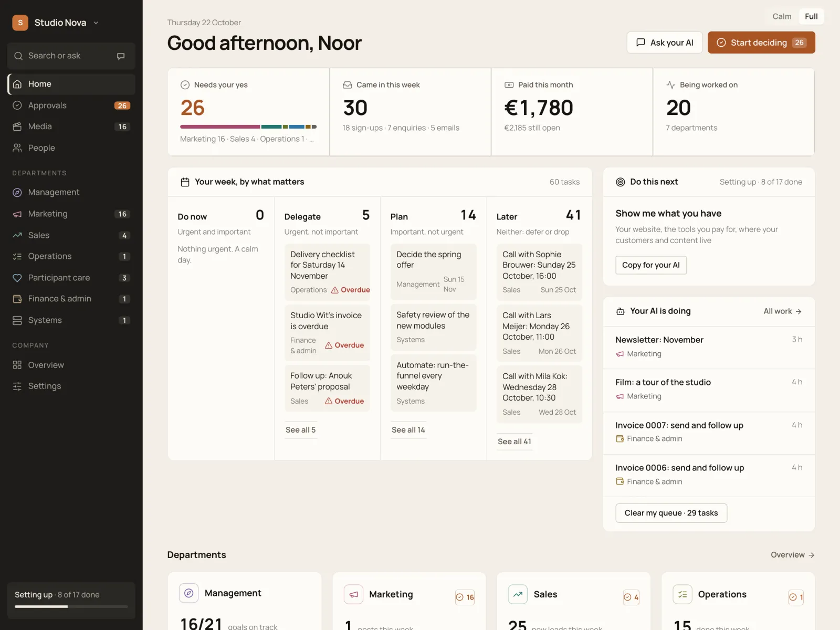The image size is (840, 630).
Task: Switch to Full view mode
Action: tap(811, 16)
